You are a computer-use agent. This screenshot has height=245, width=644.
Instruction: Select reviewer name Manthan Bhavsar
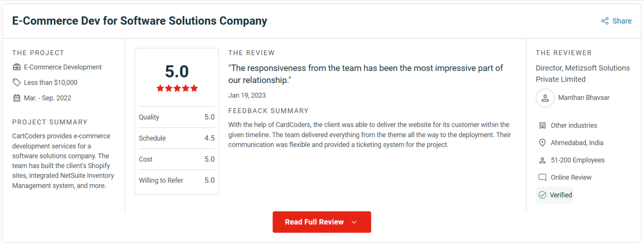(583, 98)
